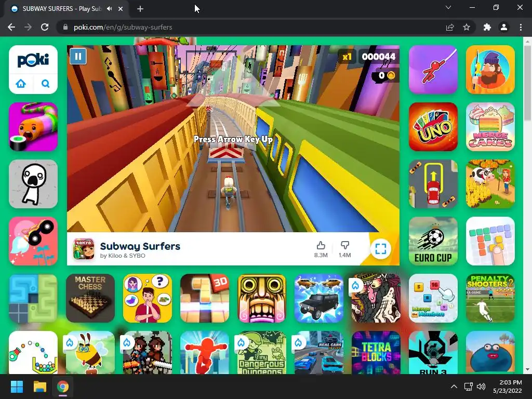The width and height of the screenshot is (532, 399).
Task: Open the pink monster truck game
Action: (33, 241)
